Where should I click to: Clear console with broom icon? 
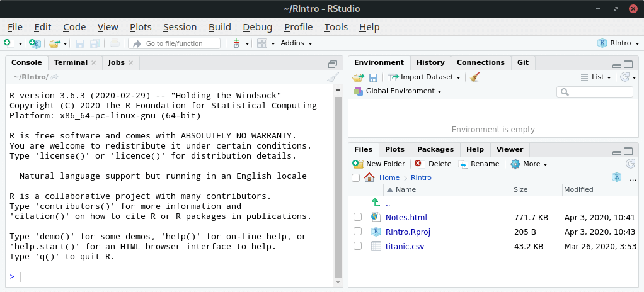pyautogui.click(x=333, y=77)
